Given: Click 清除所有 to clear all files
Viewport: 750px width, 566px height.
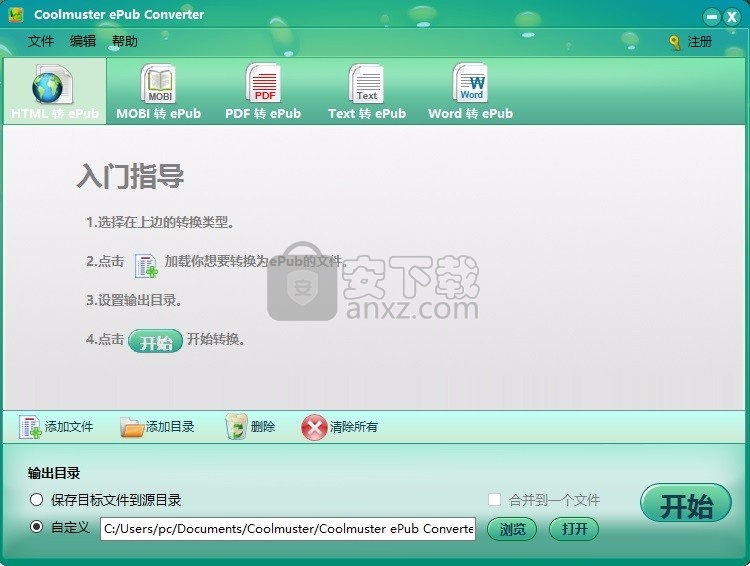Looking at the screenshot, I should (x=339, y=426).
